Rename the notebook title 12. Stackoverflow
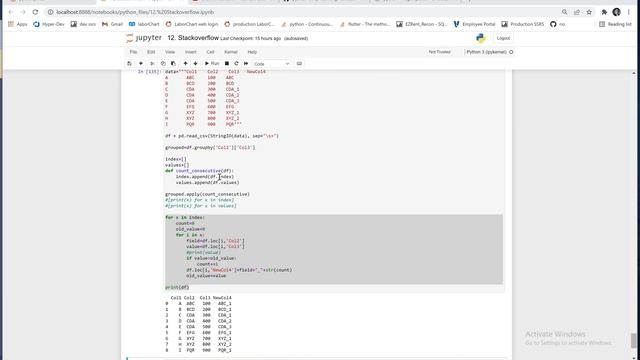The height and width of the screenshot is (360, 640). 193,38
